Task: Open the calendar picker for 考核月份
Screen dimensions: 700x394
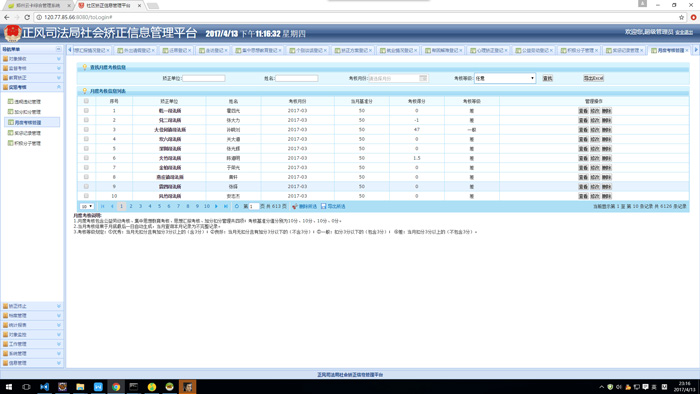Action: pos(423,78)
